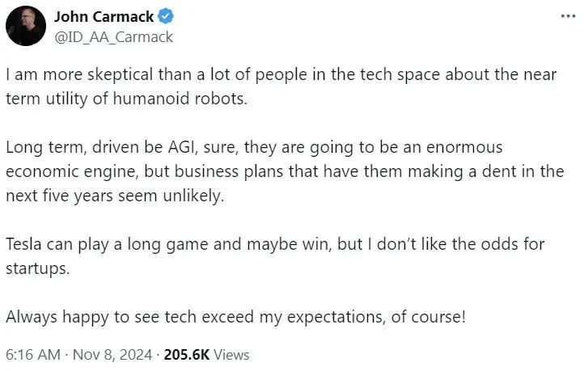
Task: Click the word "skeptical" in the first line
Action: (x=104, y=77)
